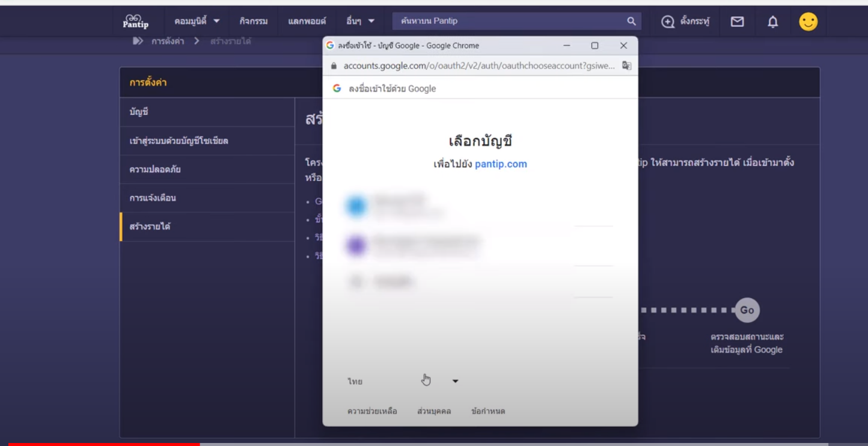Click the lock icon in the popup address bar
868x446 pixels.
(334, 66)
